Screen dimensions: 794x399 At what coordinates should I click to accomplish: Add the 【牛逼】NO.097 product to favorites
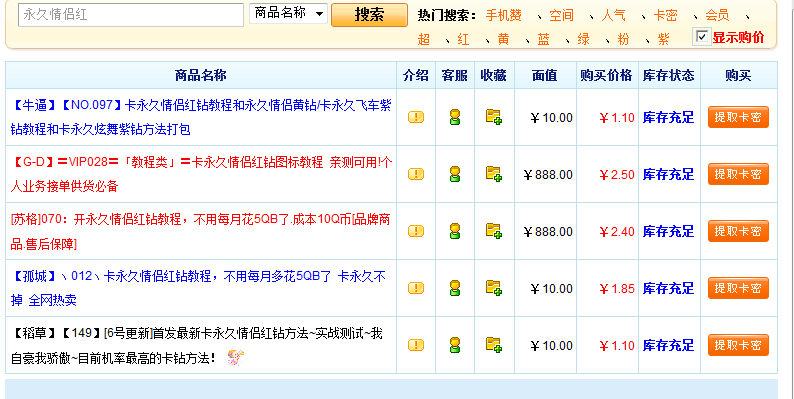click(x=494, y=117)
